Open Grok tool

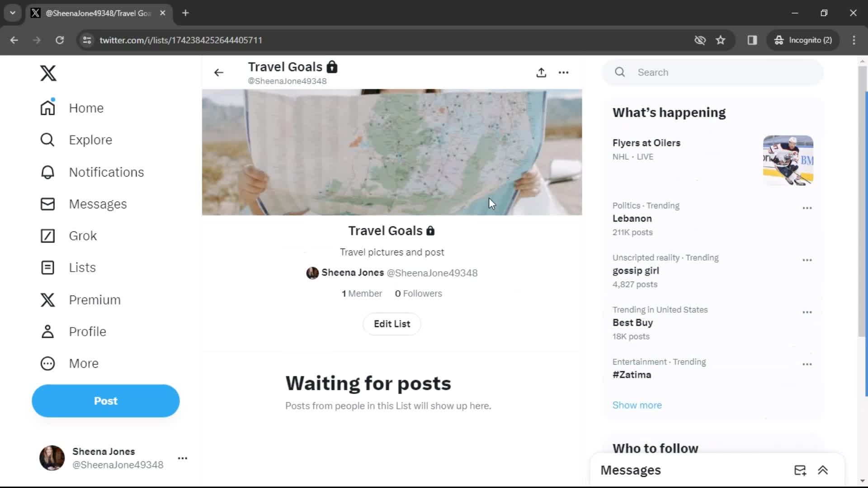pyautogui.click(x=83, y=235)
